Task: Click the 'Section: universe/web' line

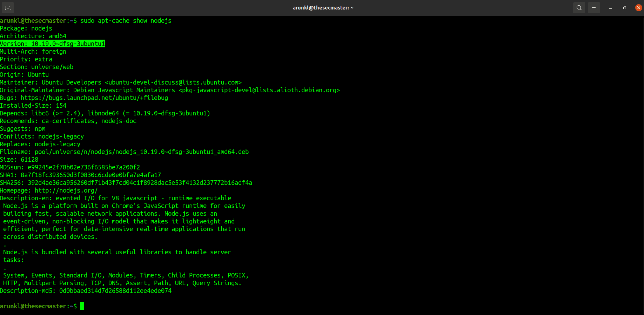Action: click(x=37, y=67)
